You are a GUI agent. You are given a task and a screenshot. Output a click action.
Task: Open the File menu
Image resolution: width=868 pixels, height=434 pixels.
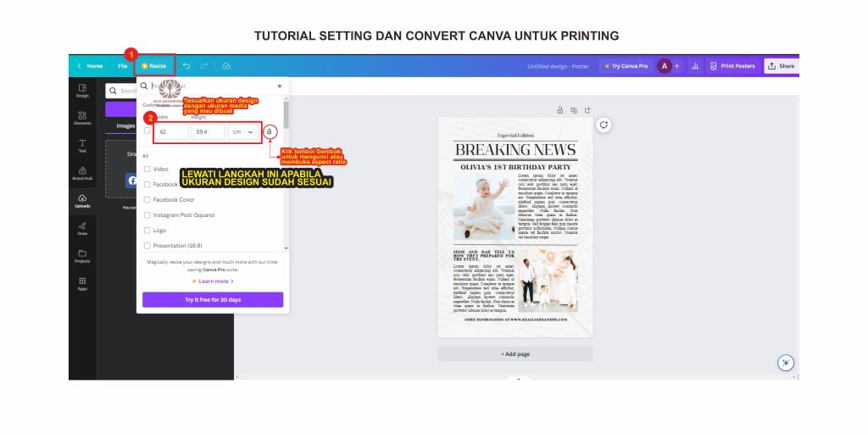[x=122, y=66]
